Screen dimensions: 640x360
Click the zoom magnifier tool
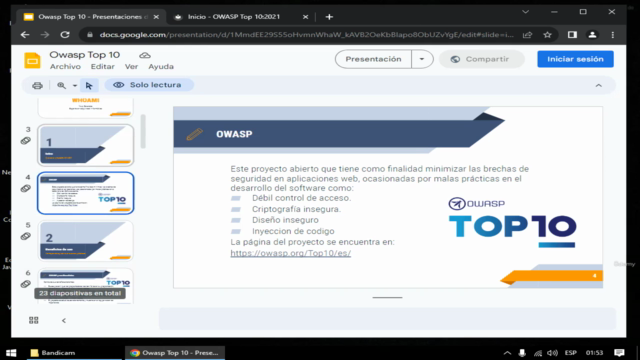(x=61, y=85)
